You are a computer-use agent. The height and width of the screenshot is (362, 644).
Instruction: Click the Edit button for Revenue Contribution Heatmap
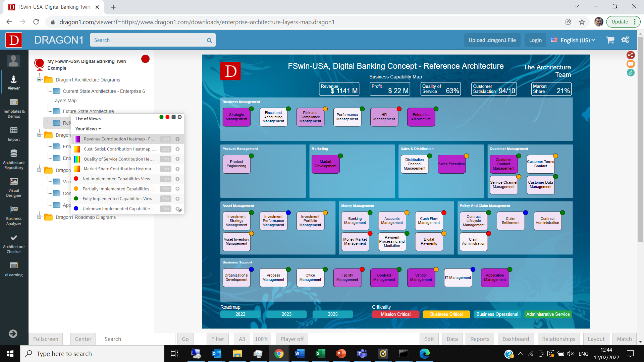click(165, 139)
